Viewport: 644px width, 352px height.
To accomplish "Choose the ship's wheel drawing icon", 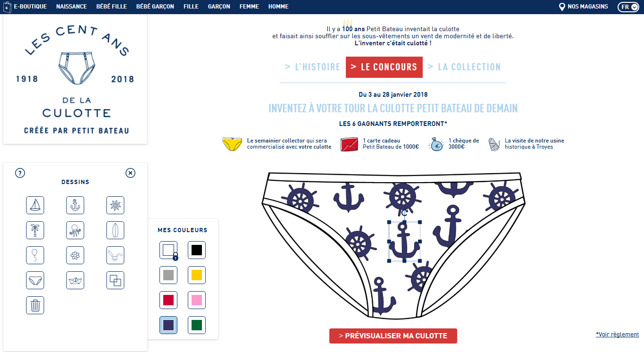I will tap(115, 205).
